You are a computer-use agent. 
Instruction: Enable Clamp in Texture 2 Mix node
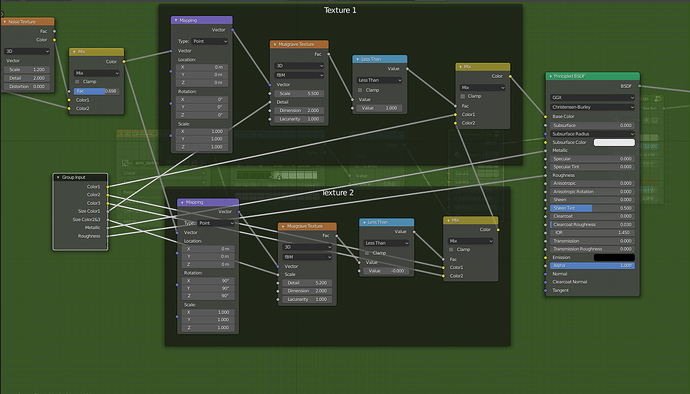(x=451, y=250)
